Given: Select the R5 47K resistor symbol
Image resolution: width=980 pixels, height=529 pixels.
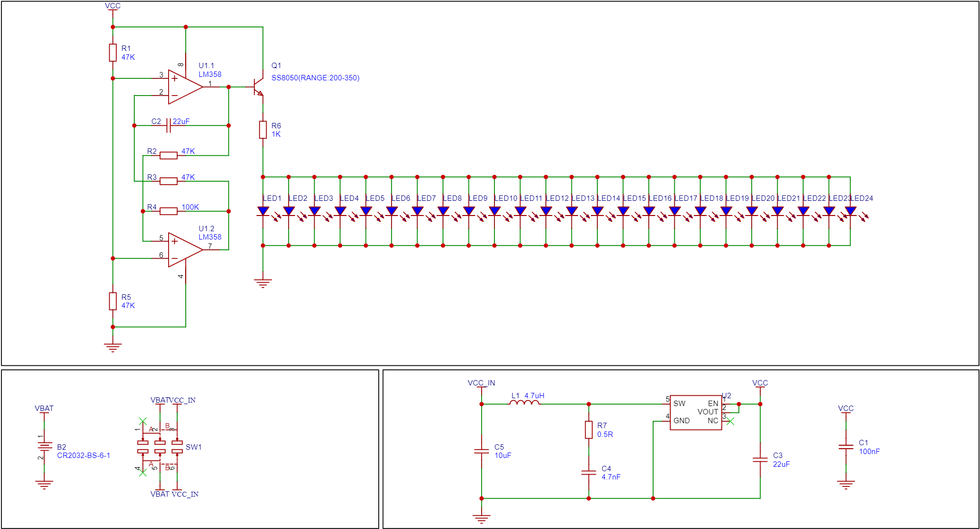Looking at the screenshot, I should point(113,301).
